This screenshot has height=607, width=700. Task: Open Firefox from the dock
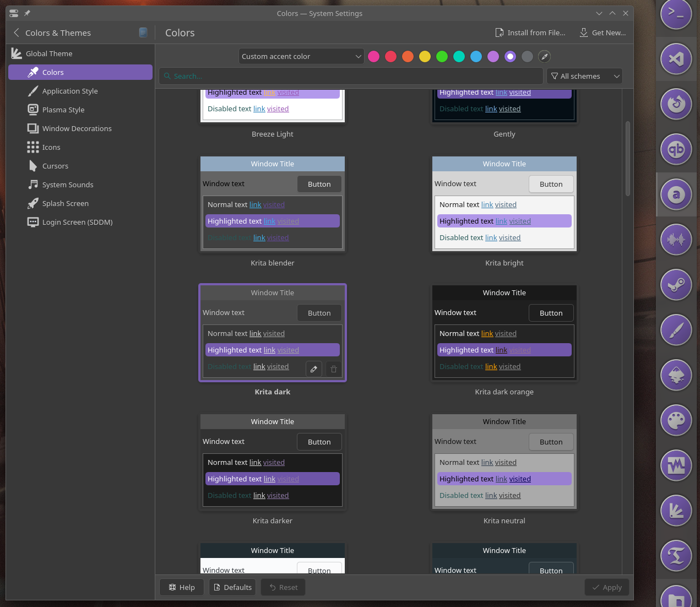tap(676, 104)
